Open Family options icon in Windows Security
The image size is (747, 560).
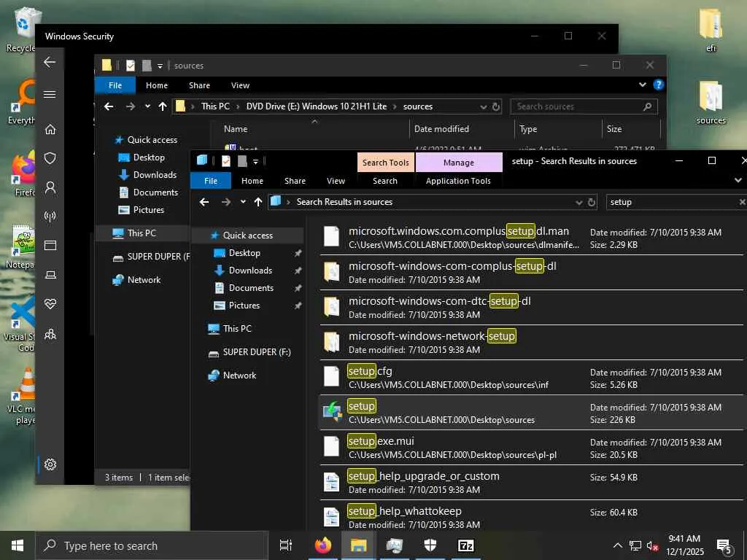(x=50, y=334)
